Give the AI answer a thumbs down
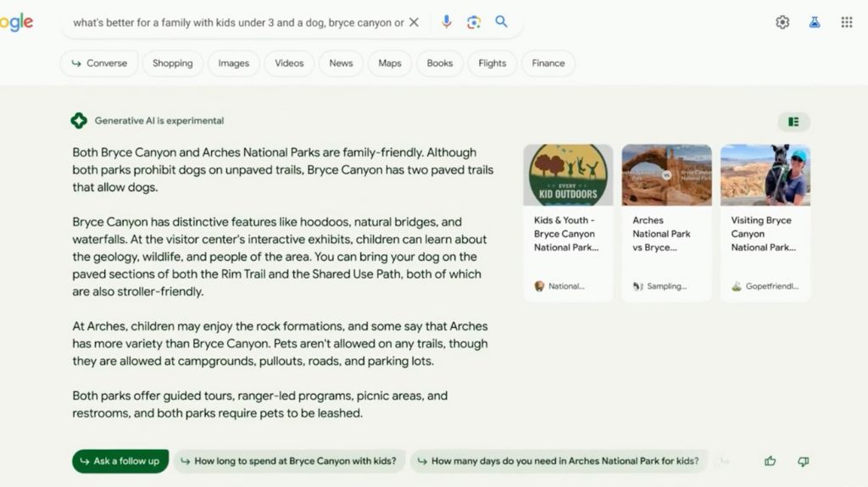Viewport: 868px width, 487px height. pyautogui.click(x=804, y=461)
